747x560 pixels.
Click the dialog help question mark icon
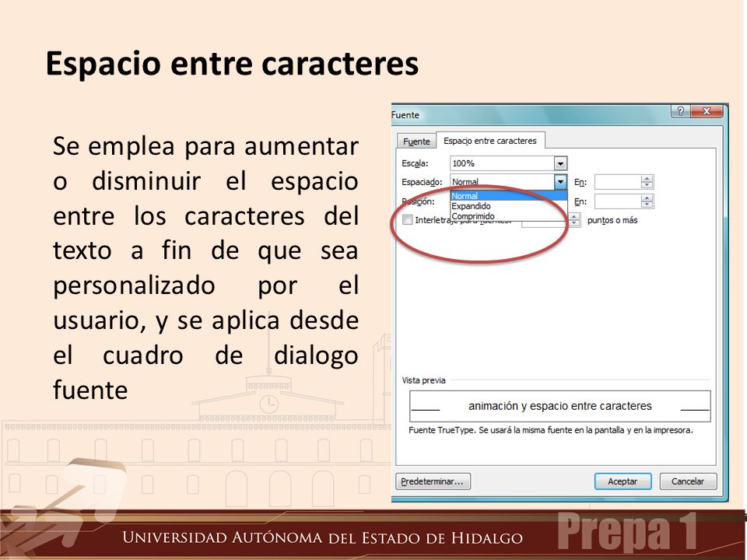pos(680,111)
